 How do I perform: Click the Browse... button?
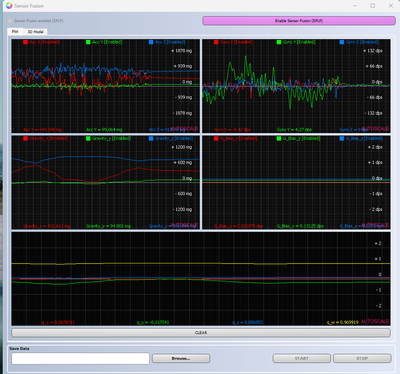[x=181, y=358]
